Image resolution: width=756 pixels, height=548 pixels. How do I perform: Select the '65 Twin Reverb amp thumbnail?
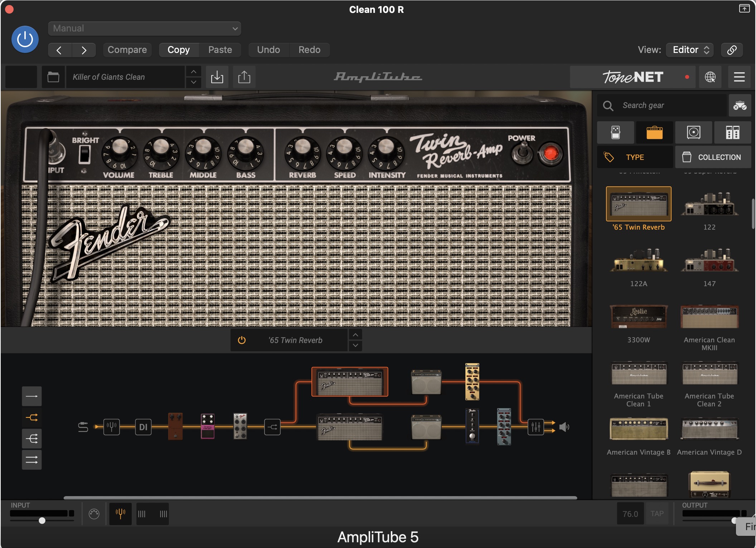(x=639, y=204)
